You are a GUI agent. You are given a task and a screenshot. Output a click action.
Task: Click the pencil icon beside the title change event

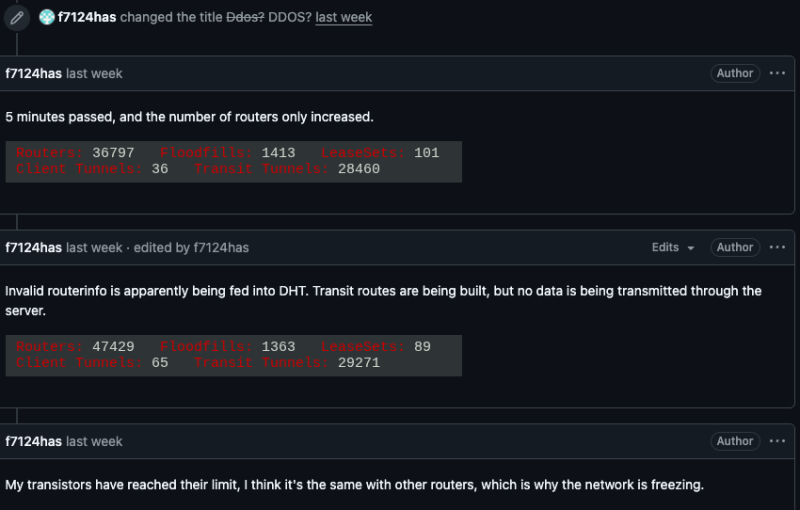[17, 18]
